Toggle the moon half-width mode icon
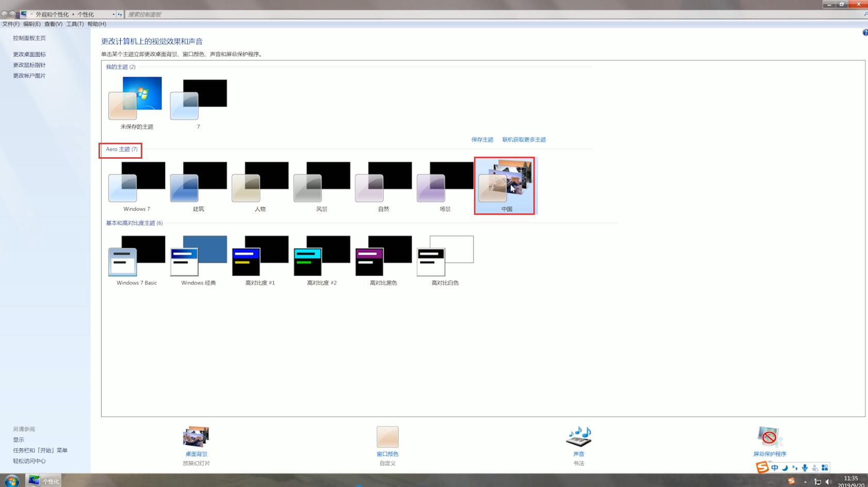 point(785,468)
